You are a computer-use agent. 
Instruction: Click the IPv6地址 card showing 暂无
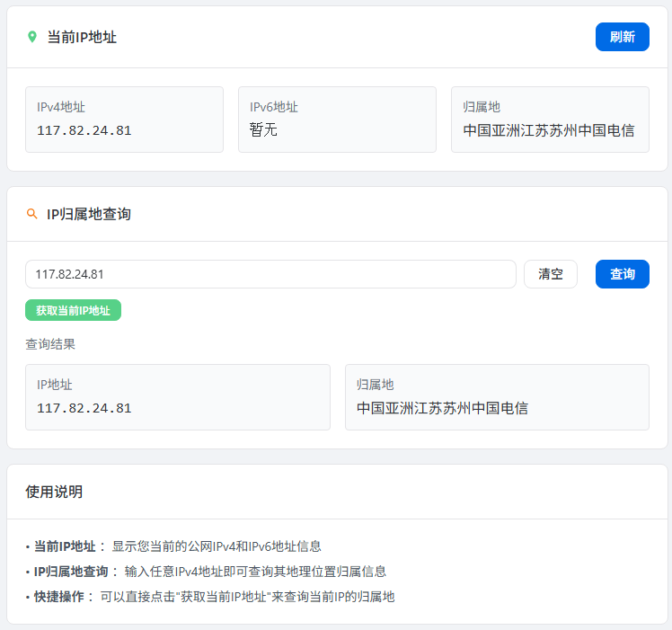336,120
